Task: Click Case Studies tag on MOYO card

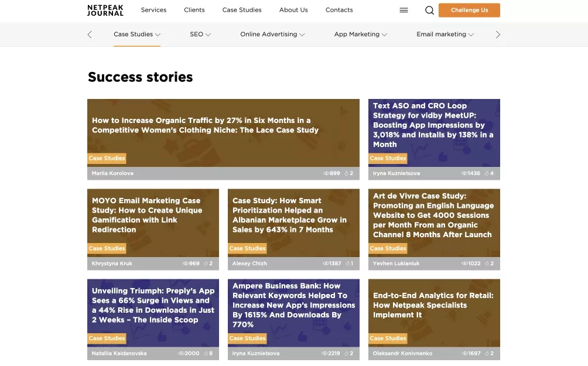Action: [107, 248]
